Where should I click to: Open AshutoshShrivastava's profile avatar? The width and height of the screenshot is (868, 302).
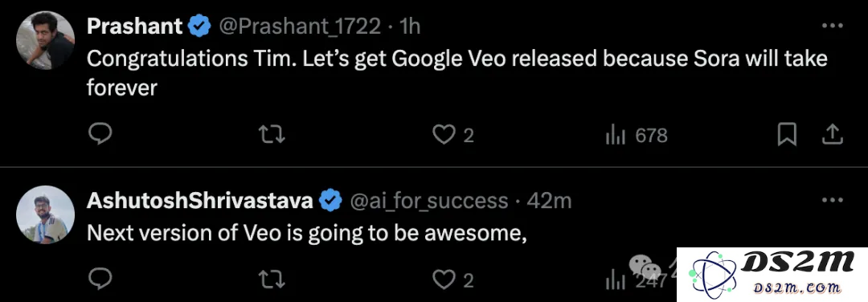pyautogui.click(x=45, y=214)
